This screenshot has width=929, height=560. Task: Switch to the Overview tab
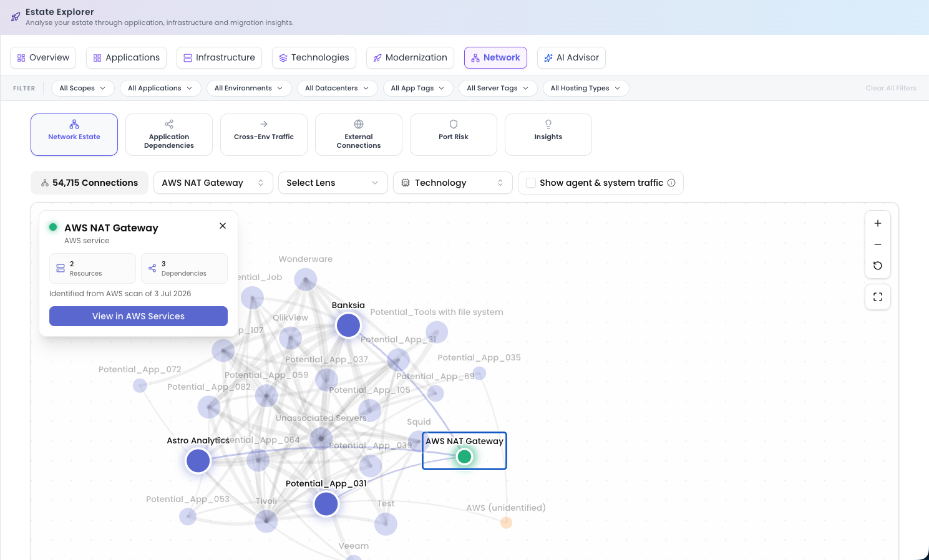pos(43,57)
